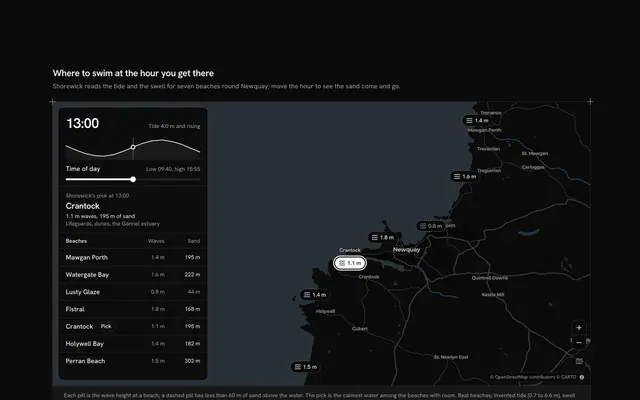Click the Trevarrian map label
640x400 pixels.
click(489, 149)
